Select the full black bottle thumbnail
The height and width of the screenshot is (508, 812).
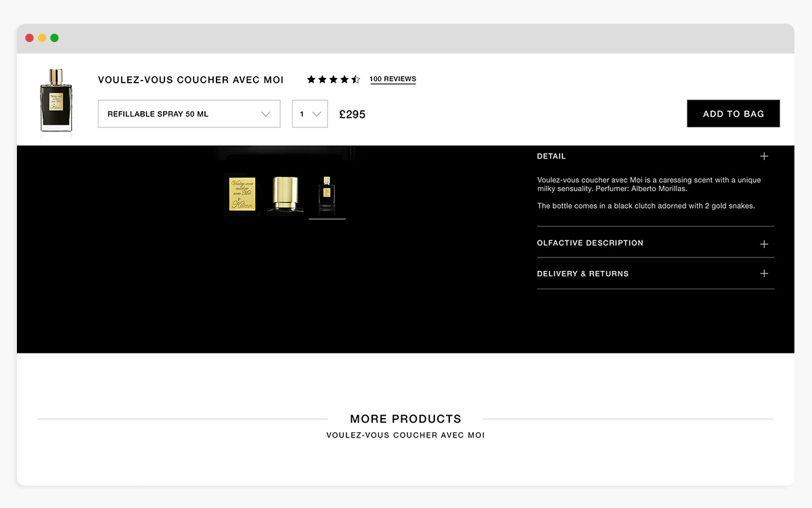[327, 194]
